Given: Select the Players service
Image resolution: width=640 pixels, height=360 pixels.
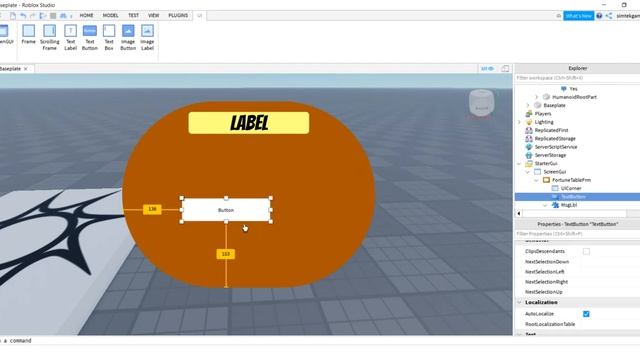Looking at the screenshot, I should pos(543,113).
